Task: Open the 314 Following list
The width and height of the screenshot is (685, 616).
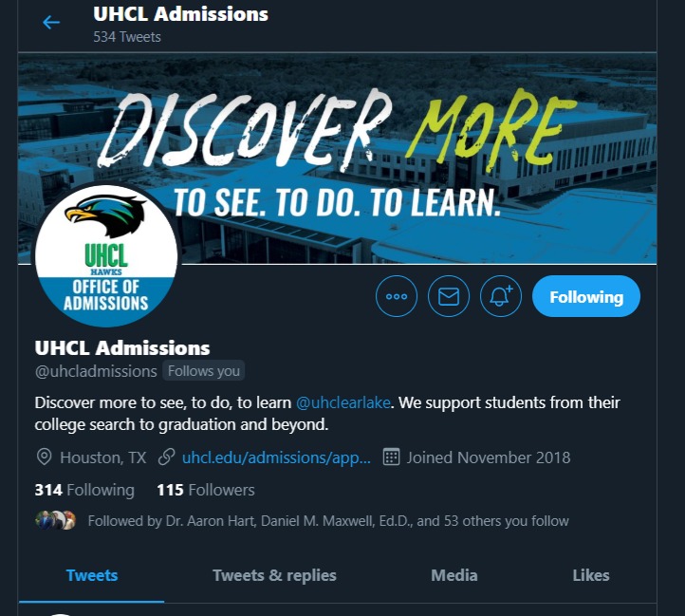Action: click(x=84, y=490)
